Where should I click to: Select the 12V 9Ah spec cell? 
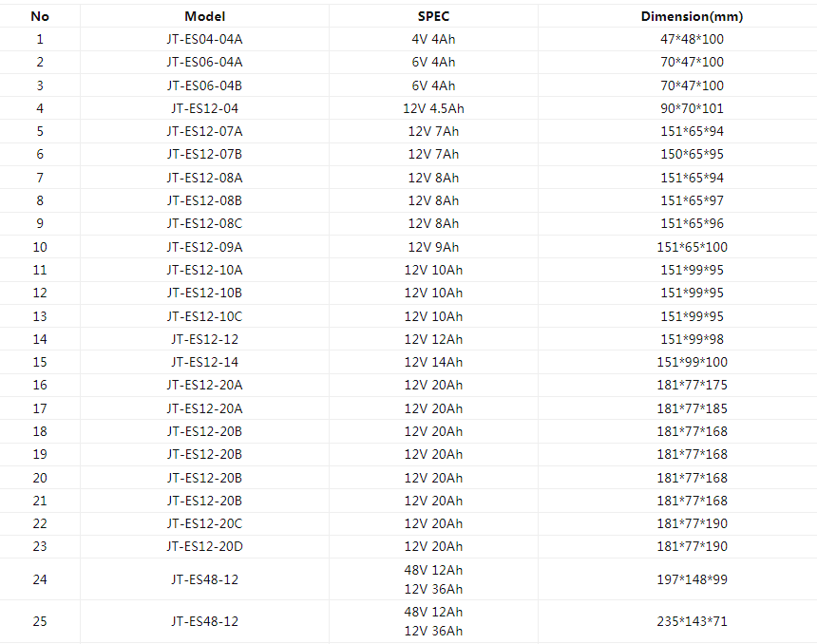[x=433, y=247]
